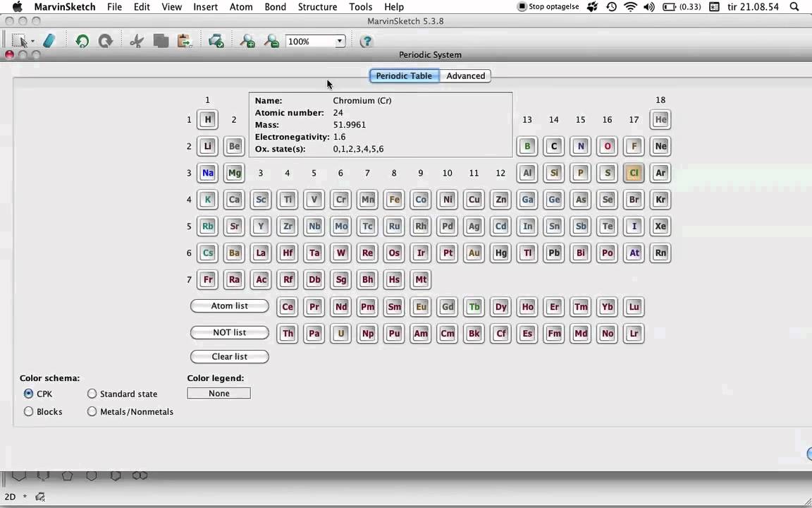Screen dimensions: 812x508
Task: Choose the Sulfur (S) element
Action: [x=607, y=173]
